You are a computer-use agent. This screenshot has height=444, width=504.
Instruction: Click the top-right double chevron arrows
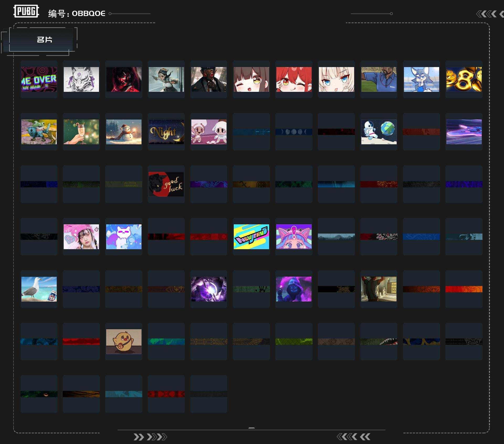point(487,14)
